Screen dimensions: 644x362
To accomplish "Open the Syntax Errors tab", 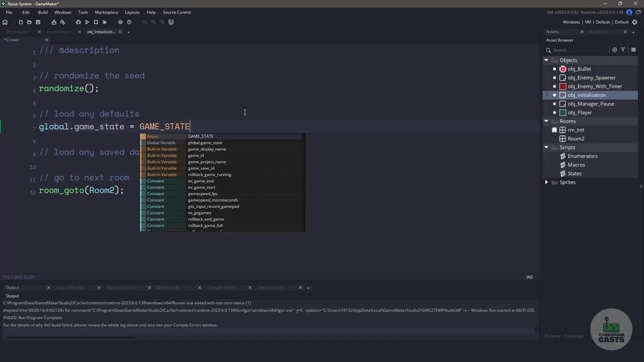I will coord(271,288).
